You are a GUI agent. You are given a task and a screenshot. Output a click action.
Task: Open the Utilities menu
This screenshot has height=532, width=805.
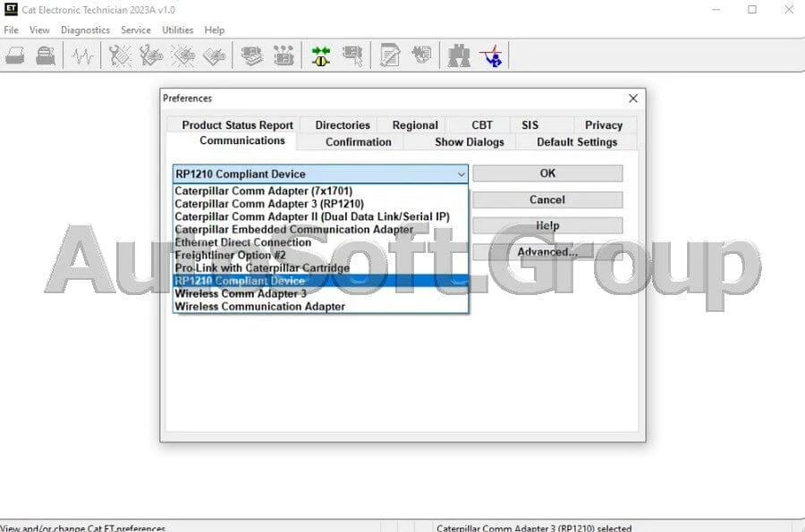point(177,30)
